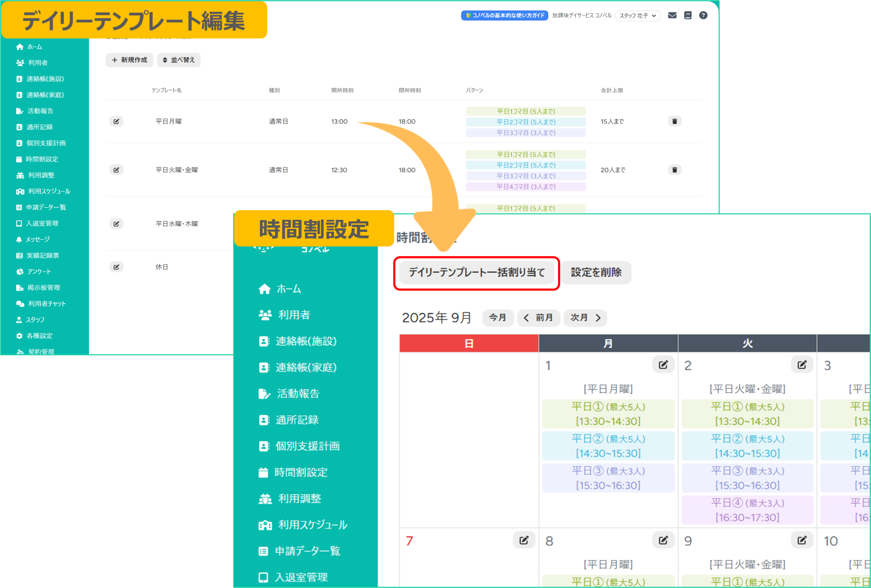
Task: Click the コノベルの基本的な使い方ガイド link
Action: click(x=505, y=15)
